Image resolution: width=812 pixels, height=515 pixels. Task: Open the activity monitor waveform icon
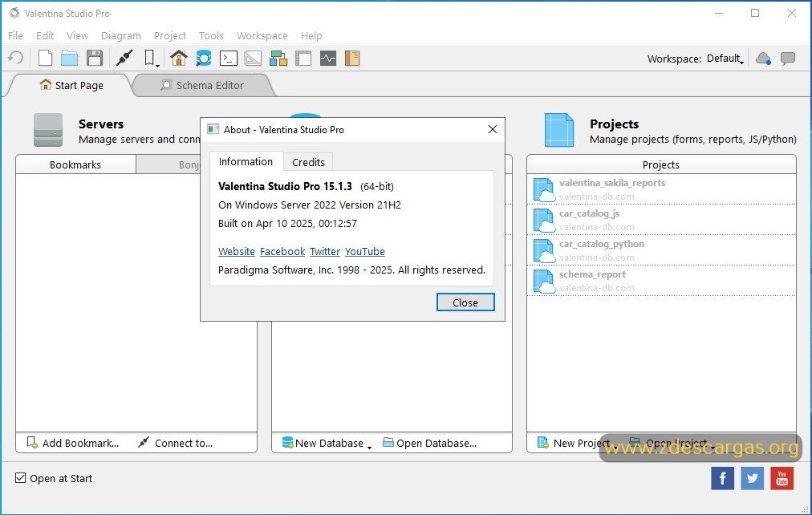(328, 58)
